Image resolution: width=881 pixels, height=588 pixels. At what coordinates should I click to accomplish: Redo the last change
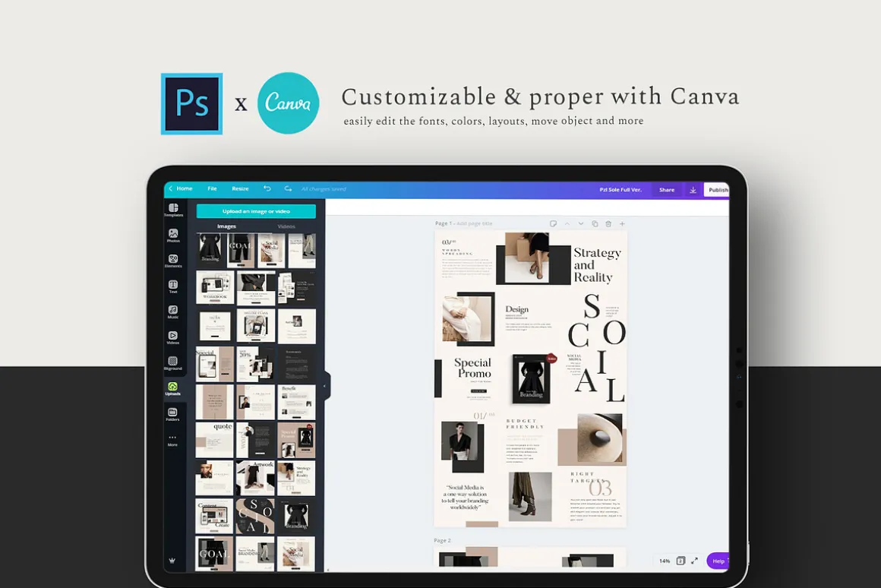pyautogui.click(x=288, y=189)
